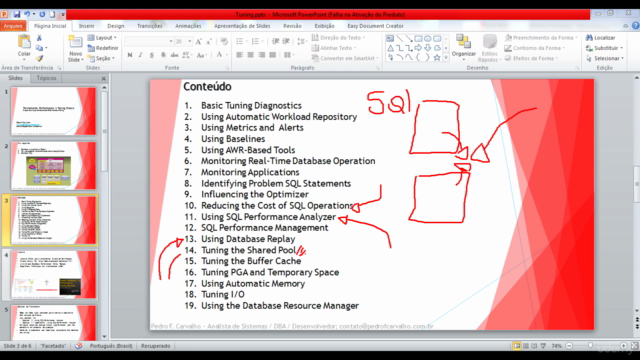The image size is (640, 360).
Task: Click the zoom slider in status bar
Action: [590, 346]
